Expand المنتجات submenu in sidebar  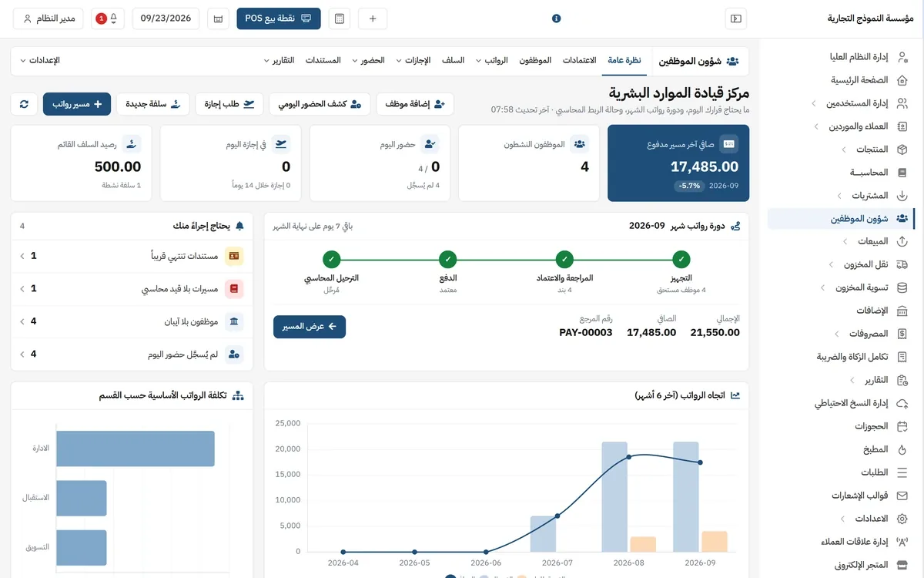(x=845, y=150)
